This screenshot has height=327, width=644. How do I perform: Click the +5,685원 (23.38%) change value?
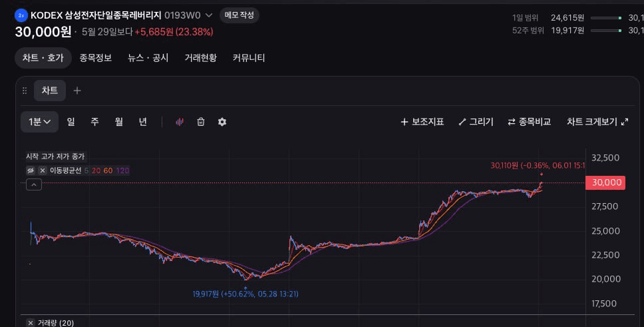tap(174, 32)
